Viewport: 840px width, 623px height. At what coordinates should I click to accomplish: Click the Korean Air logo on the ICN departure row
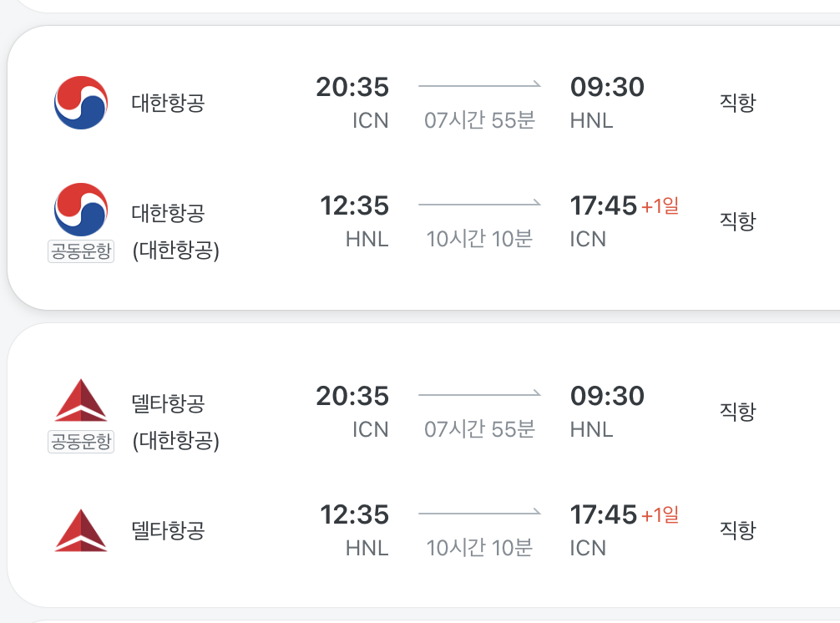81,103
